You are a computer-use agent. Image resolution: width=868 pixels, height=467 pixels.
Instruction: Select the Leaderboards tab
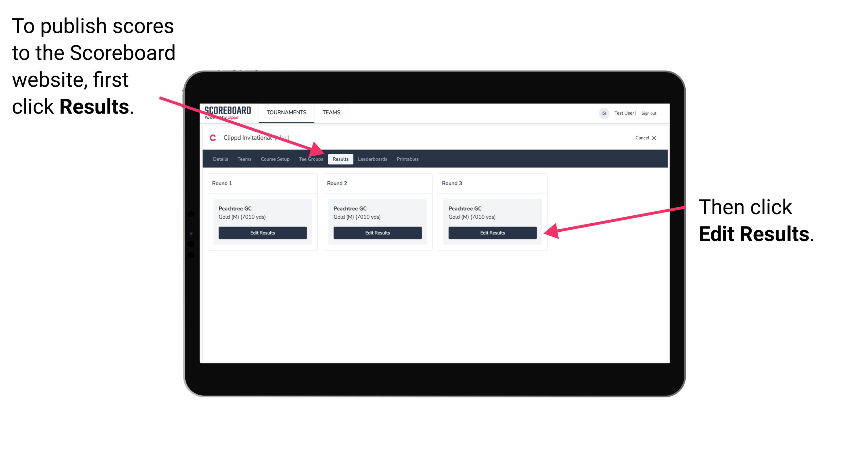point(372,159)
